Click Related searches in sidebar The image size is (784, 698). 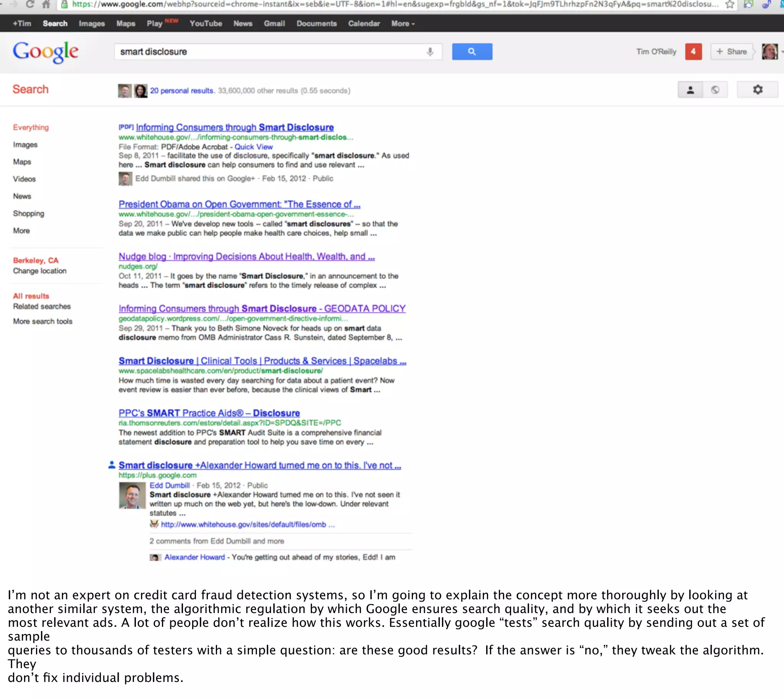42,307
